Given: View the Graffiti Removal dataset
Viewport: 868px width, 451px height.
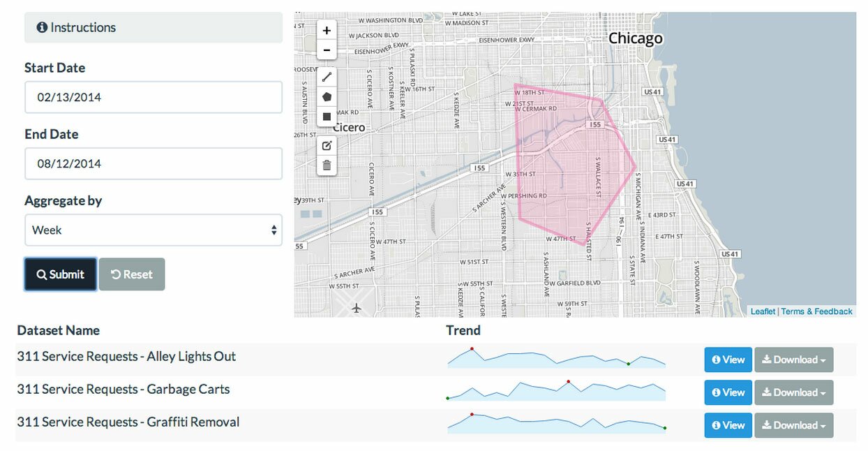Looking at the screenshot, I should [728, 425].
